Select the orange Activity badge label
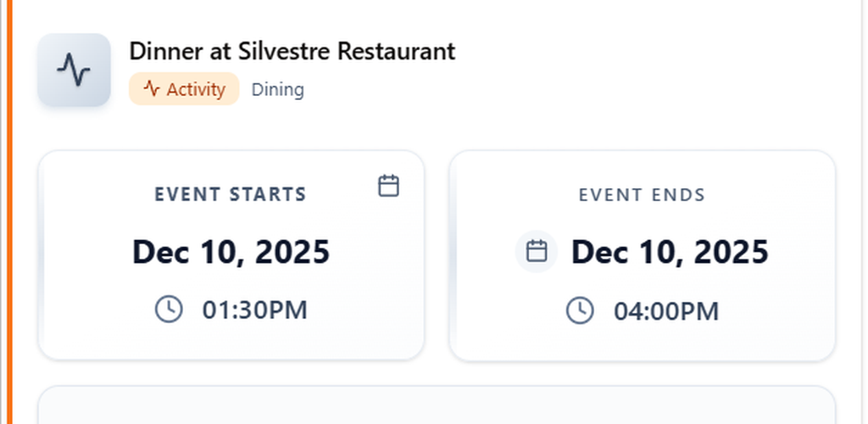Image resolution: width=868 pixels, height=424 pixels. 184,89
